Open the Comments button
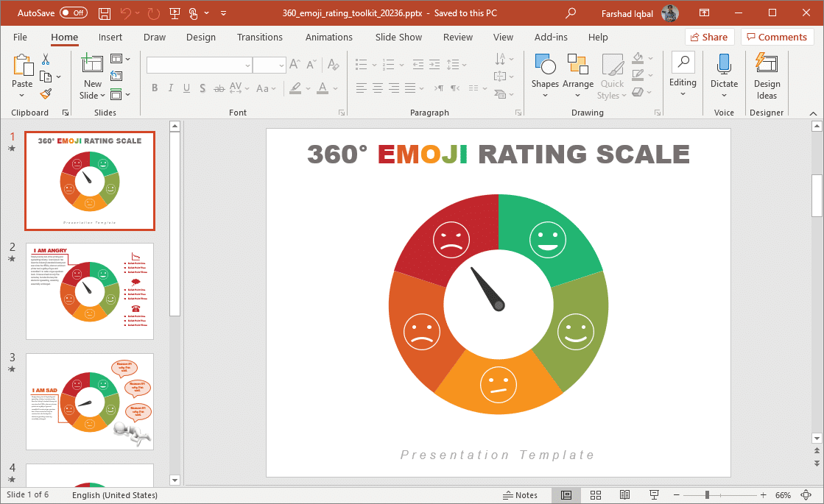The height and width of the screenshot is (504, 824). [777, 38]
